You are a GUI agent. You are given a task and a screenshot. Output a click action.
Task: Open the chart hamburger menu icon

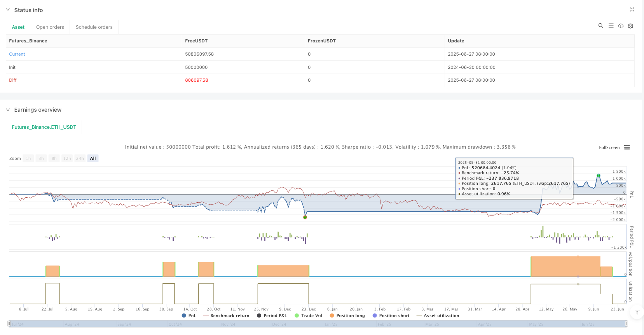(x=627, y=147)
